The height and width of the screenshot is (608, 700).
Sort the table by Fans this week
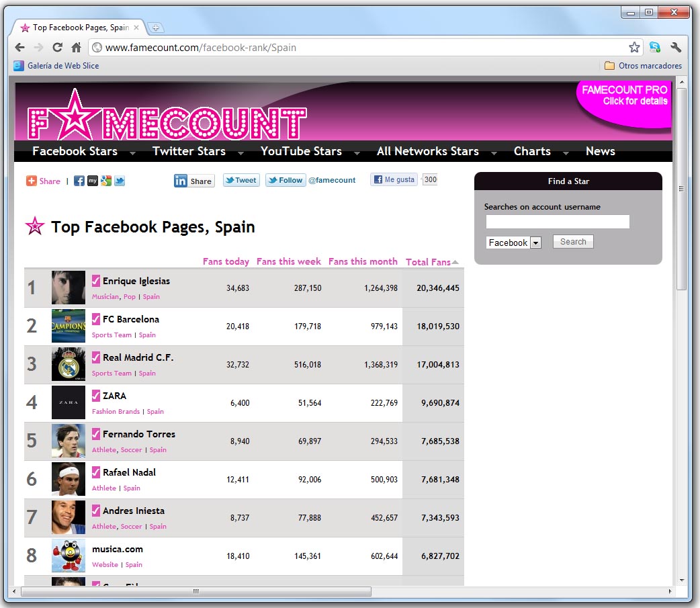288,261
